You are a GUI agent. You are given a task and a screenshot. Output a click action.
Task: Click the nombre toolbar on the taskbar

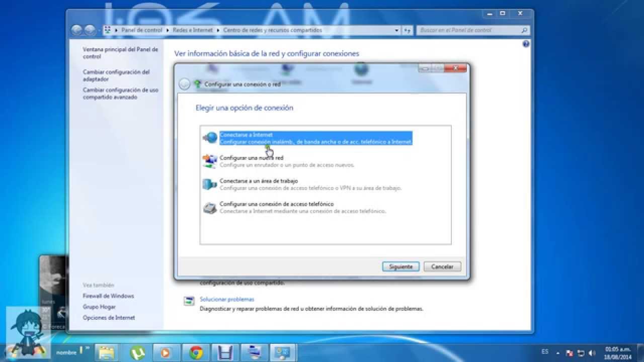pyautogui.click(x=66, y=352)
